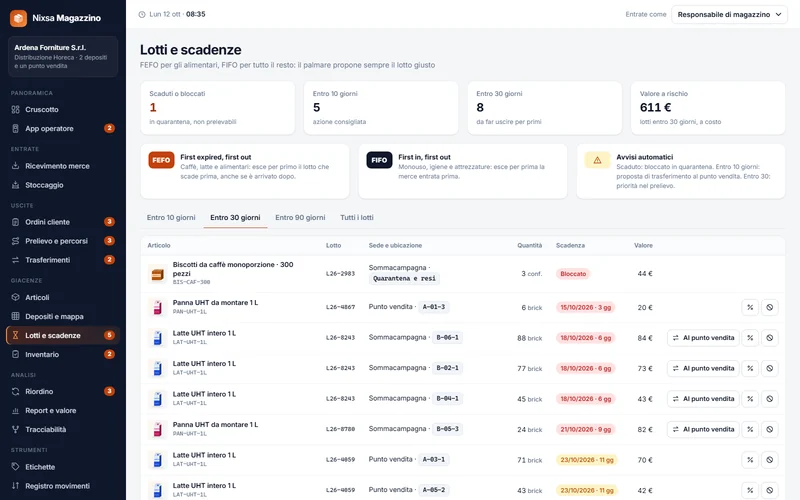Open Tracciabilità from the sidebar
800x500 pixels.
pos(63,429)
